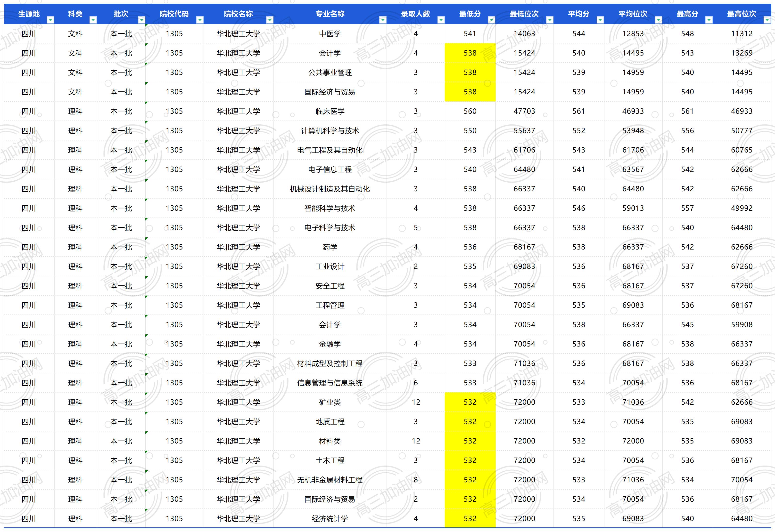Select the 59908 highest rank cell
Image resolution: width=775 pixels, height=532 pixels.
tap(742, 325)
